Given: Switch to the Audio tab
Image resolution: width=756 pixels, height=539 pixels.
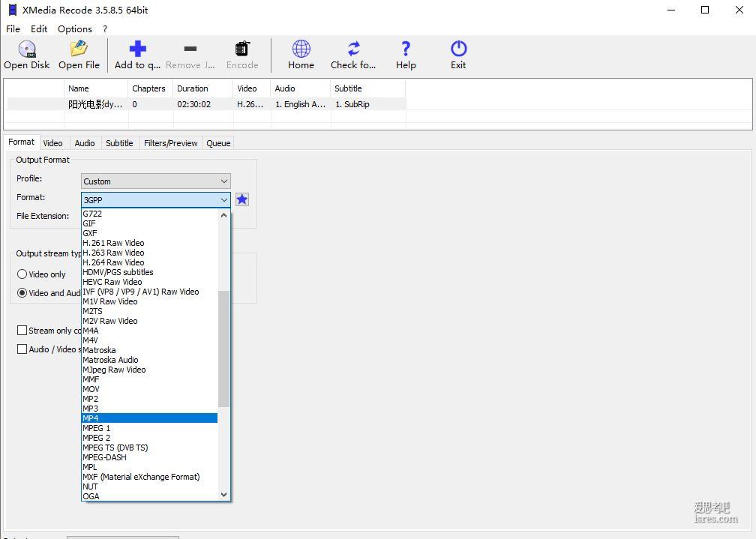Looking at the screenshot, I should (84, 143).
